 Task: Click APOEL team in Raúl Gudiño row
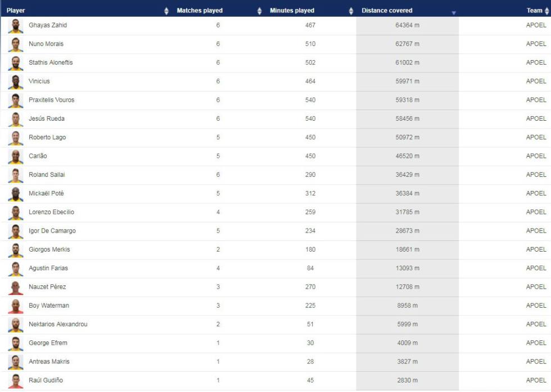tap(536, 380)
